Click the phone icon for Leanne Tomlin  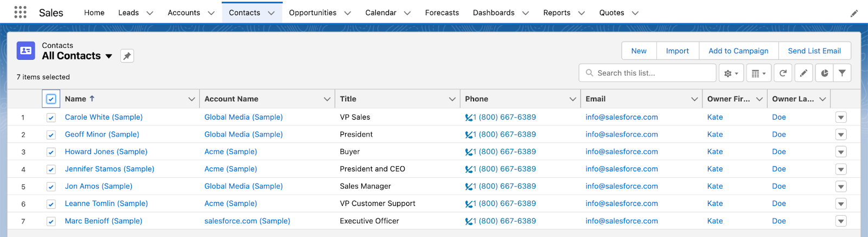coord(469,204)
